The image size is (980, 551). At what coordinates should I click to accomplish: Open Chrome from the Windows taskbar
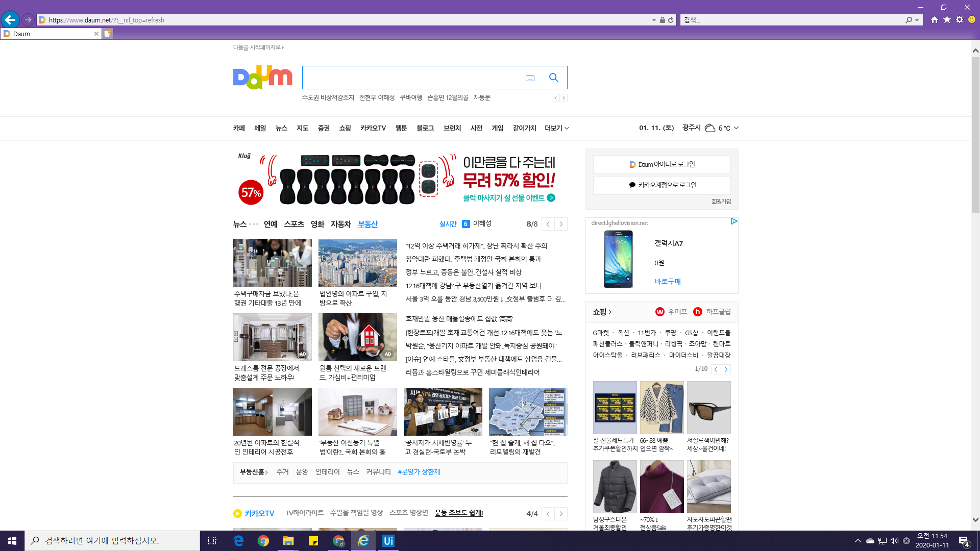[263, 541]
